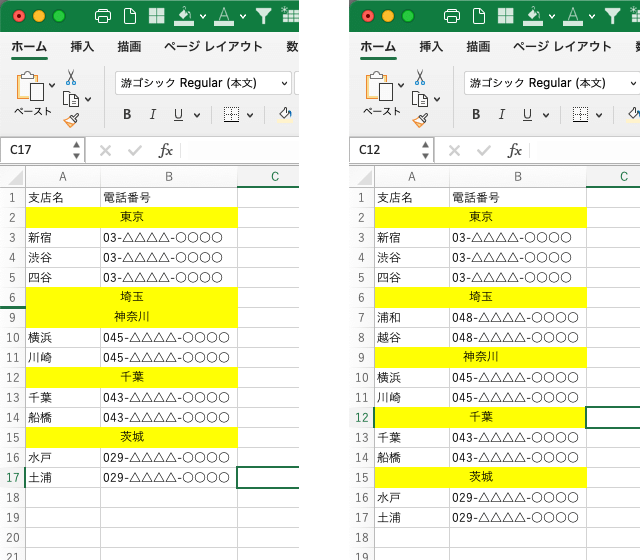Select the cut scissors icon in the left window
640x560 pixels.
click(x=71, y=77)
